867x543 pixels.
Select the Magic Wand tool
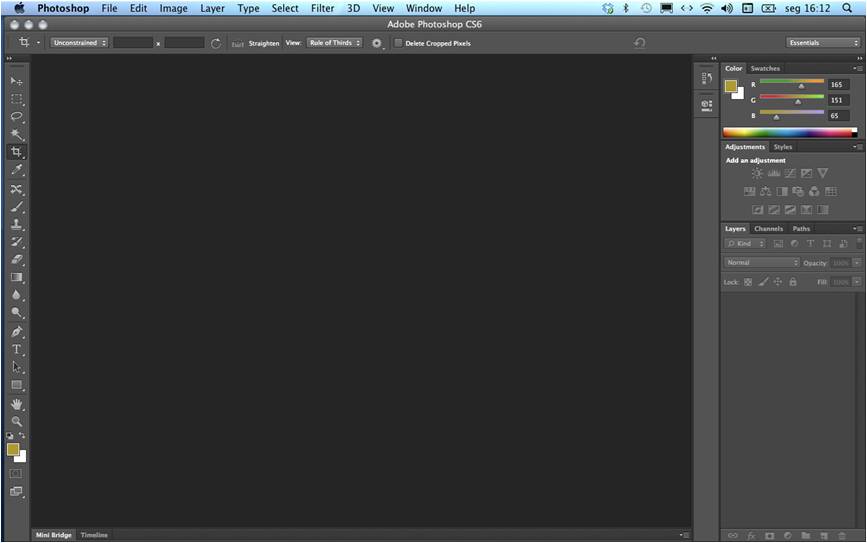[17, 134]
